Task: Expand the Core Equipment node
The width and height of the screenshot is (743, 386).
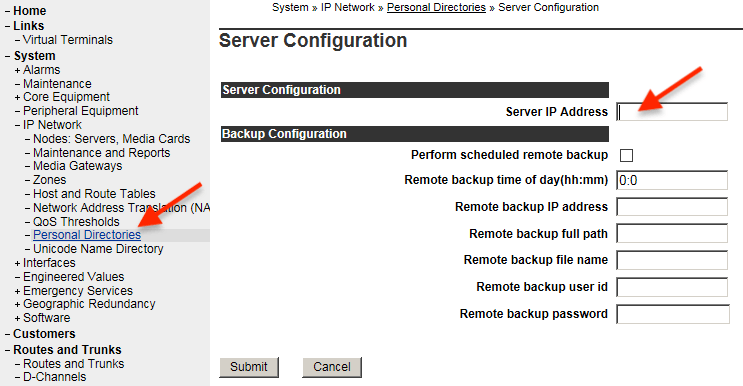Action: 18,97
